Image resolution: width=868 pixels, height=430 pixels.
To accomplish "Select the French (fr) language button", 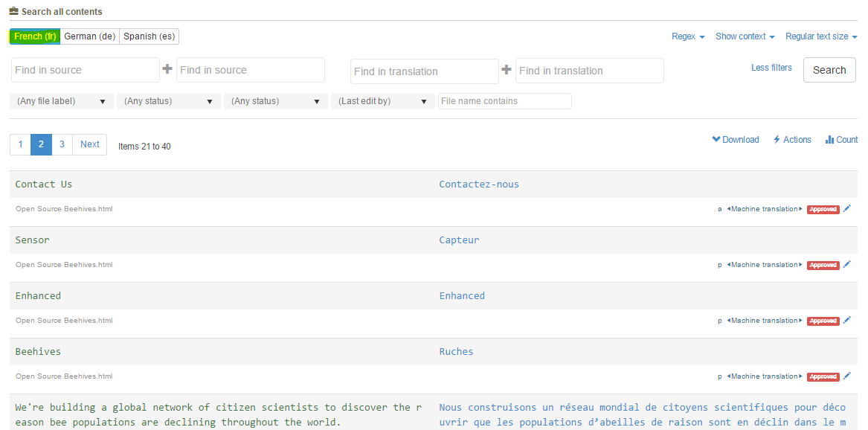I will pyautogui.click(x=35, y=36).
